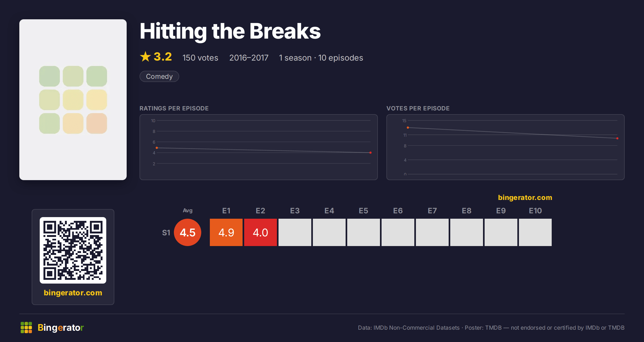Screen dimensions: 644x342
Task: Click the Bingerator grid logo icon
Action: [x=26, y=328]
